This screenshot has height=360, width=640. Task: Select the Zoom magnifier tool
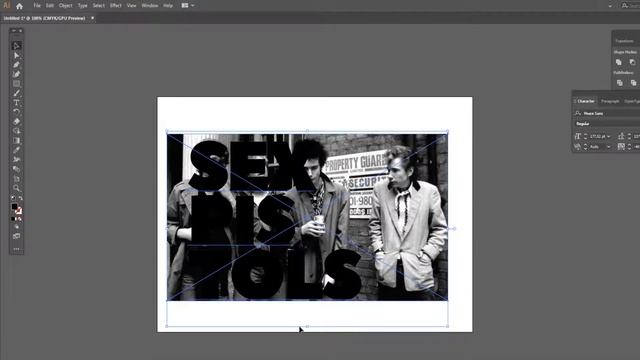16,188
